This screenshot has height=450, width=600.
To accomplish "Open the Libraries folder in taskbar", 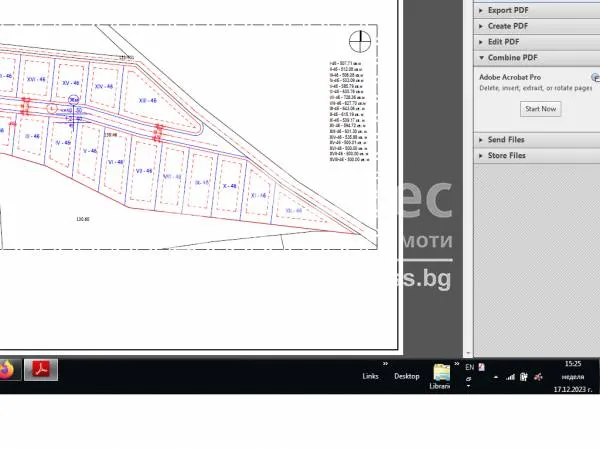I will click(441, 376).
